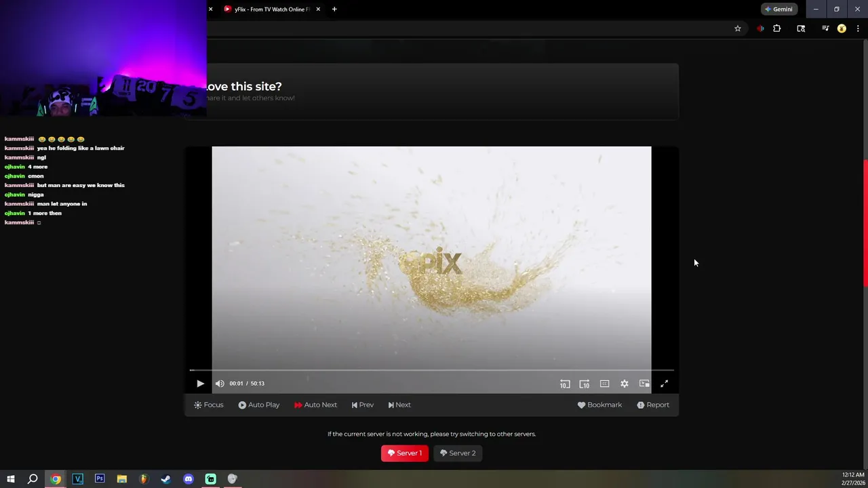Screen dimensions: 868x488
Task: Open the Windows Start menu
Action: pos(10,479)
